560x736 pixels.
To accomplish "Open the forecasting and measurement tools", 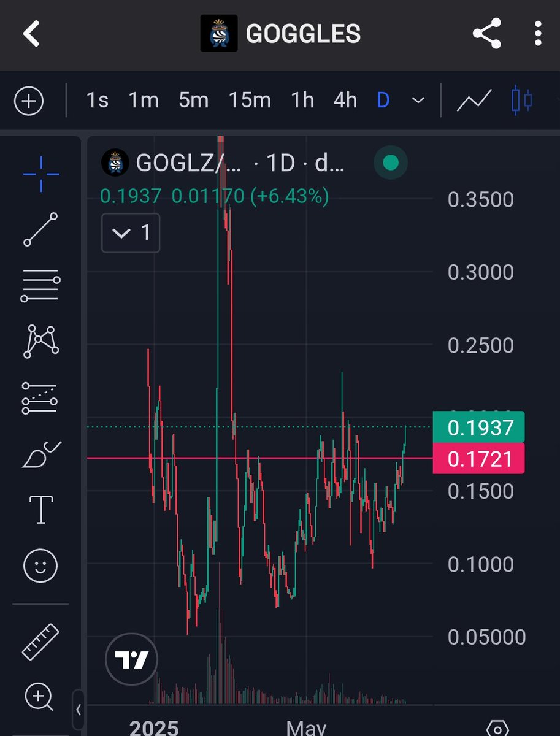I will (40, 397).
